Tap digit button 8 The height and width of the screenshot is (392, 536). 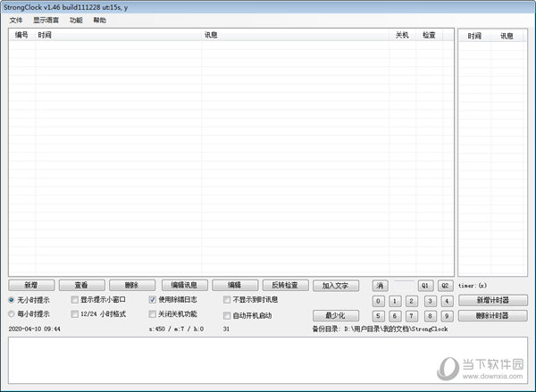(x=430, y=316)
